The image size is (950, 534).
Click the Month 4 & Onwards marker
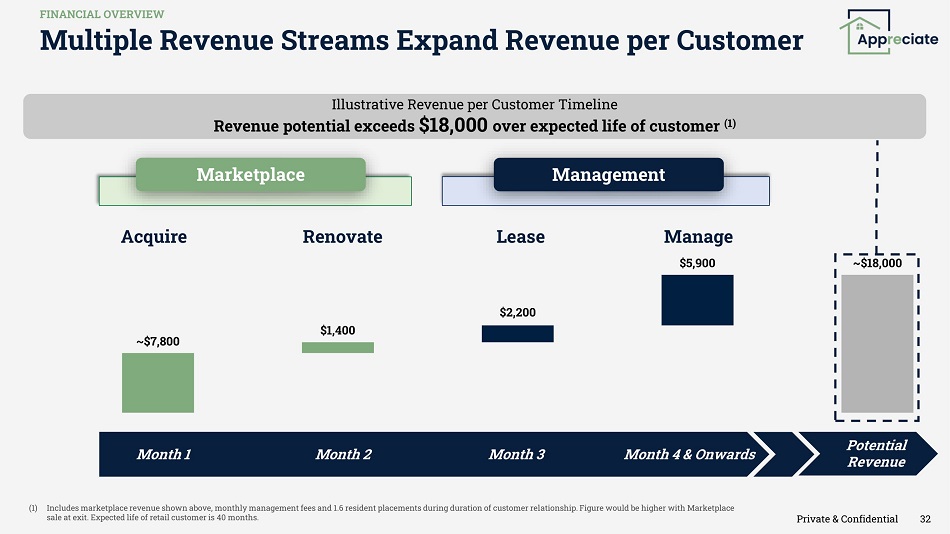point(690,454)
